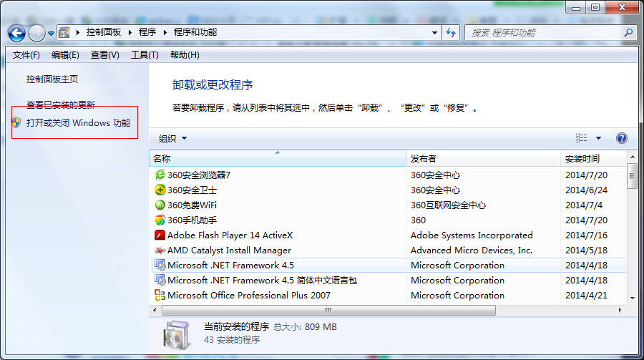Viewport: 644px width, 360px height.
Task: Open the 编辑(E) menu
Action: point(65,55)
